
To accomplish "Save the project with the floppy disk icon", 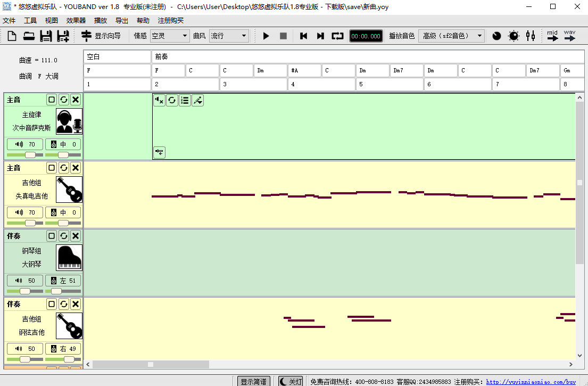I will pos(46,36).
